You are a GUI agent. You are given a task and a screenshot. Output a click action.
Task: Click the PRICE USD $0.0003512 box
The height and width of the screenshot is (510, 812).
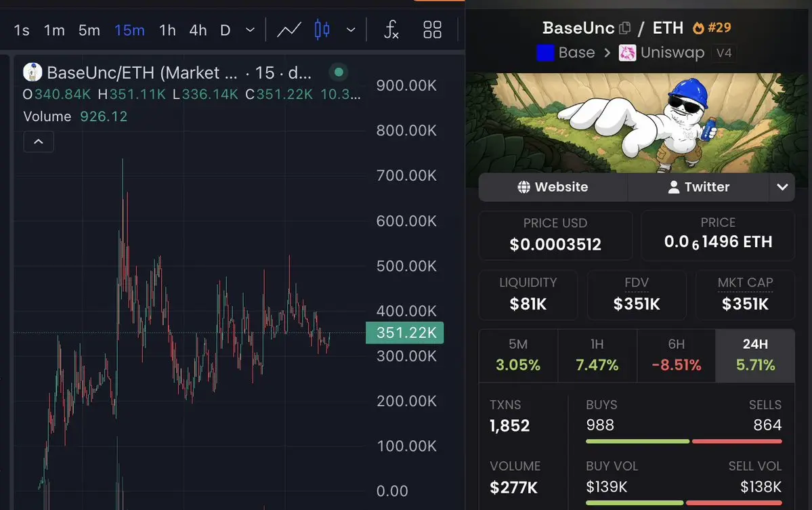pos(555,235)
